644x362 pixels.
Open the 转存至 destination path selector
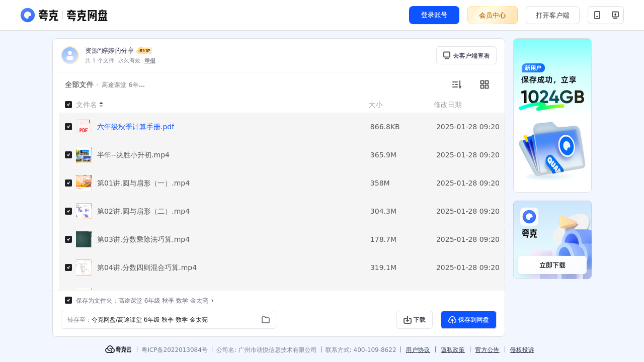(169, 320)
